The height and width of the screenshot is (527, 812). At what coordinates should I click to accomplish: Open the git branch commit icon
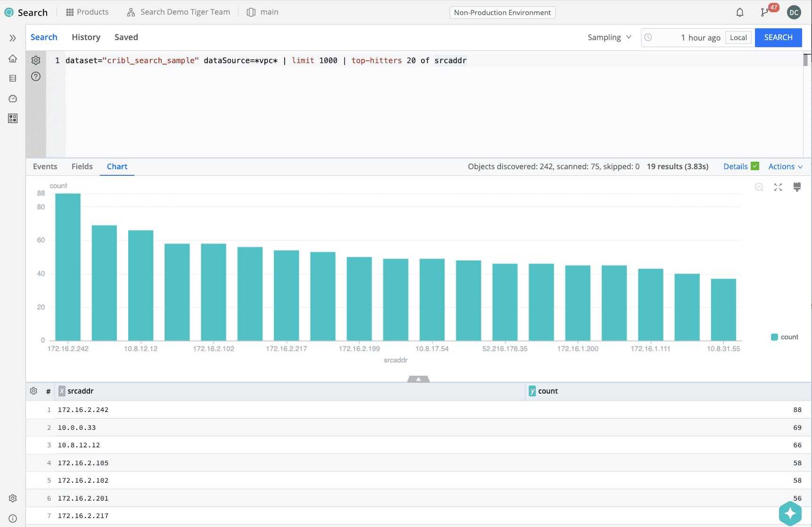click(764, 12)
